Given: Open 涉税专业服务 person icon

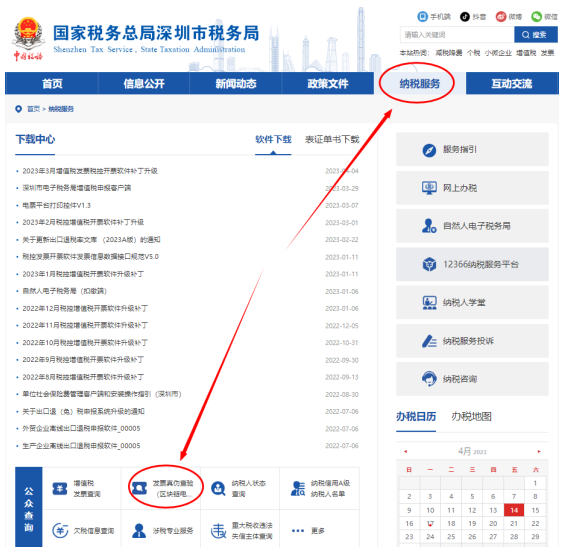Looking at the screenshot, I should click(x=139, y=531).
